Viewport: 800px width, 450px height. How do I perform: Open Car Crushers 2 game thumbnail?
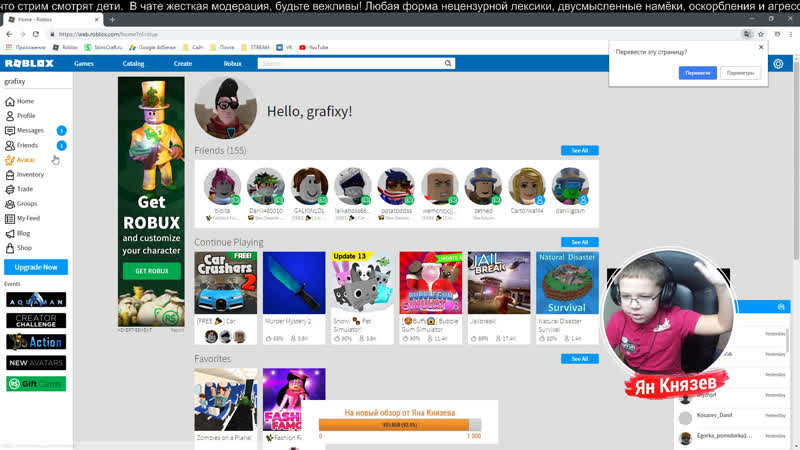click(226, 283)
